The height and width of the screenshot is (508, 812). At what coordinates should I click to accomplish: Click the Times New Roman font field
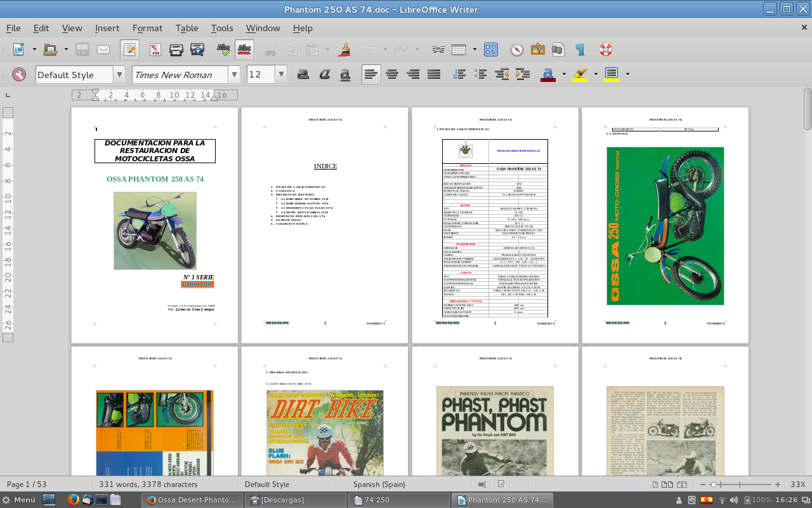[180, 74]
